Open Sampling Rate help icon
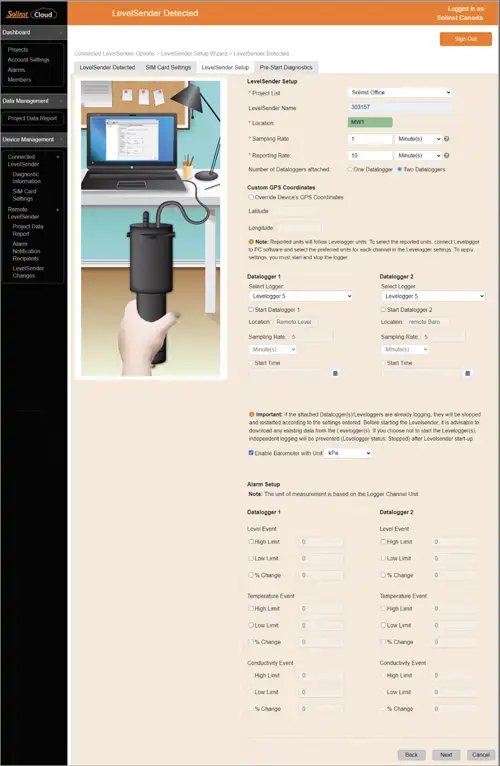 coord(446,139)
